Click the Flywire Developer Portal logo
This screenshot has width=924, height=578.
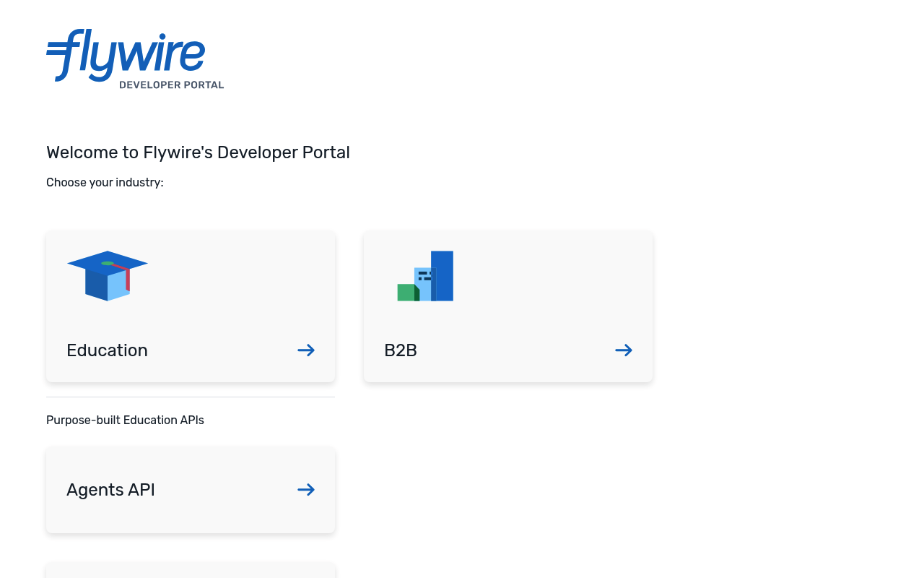[135, 59]
